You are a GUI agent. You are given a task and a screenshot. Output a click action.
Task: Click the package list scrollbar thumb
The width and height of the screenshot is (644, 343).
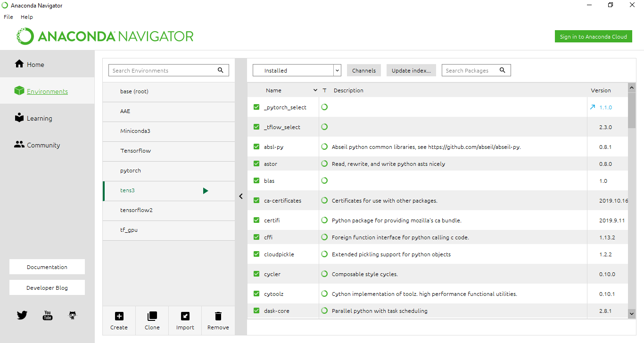632,110
